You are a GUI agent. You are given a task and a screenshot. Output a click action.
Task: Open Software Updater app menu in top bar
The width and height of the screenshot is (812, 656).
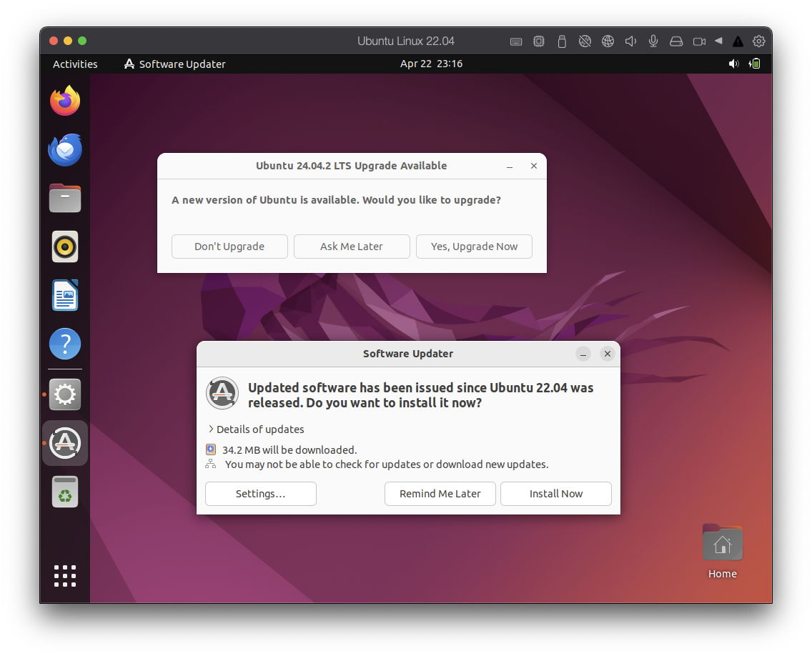point(175,64)
